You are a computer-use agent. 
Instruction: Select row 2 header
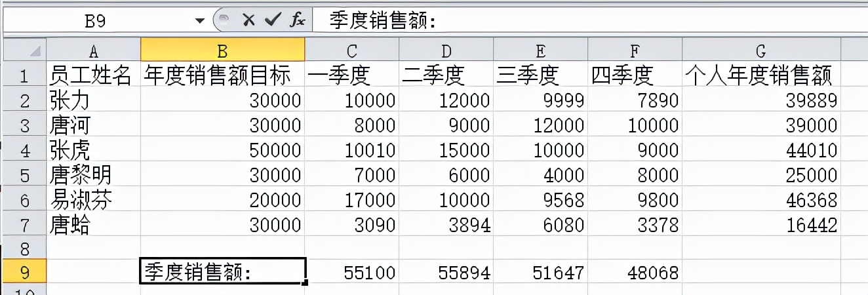(x=24, y=100)
